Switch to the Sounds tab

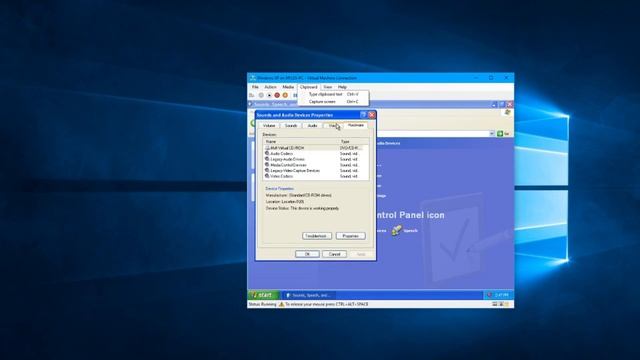(x=291, y=126)
